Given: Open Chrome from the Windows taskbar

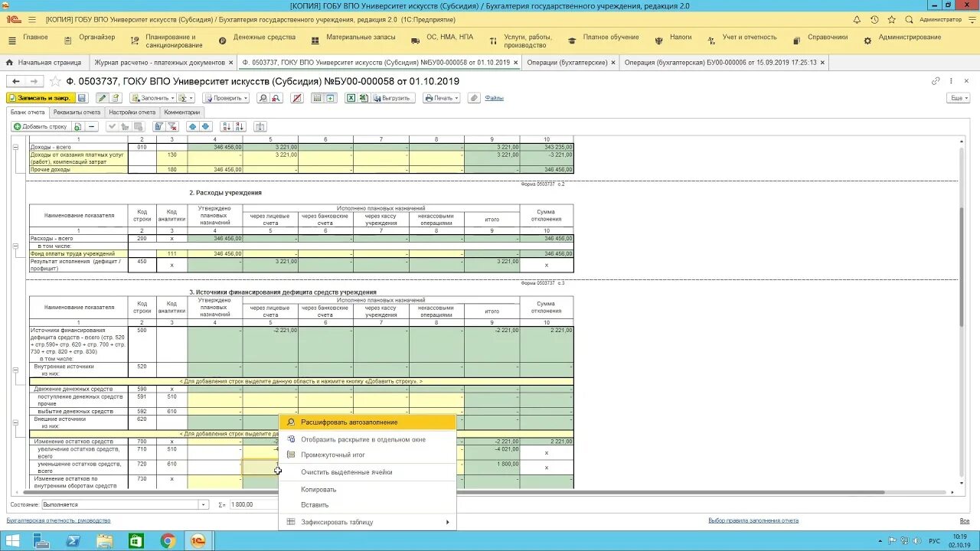Looking at the screenshot, I should pyautogui.click(x=168, y=541).
